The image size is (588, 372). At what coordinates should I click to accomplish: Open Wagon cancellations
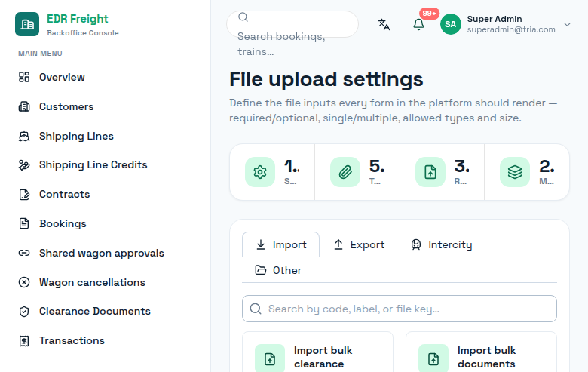point(92,282)
